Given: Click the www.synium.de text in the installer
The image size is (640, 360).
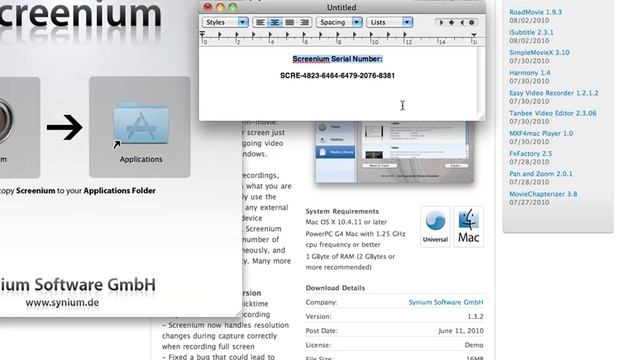Looking at the screenshot, I should (62, 303).
